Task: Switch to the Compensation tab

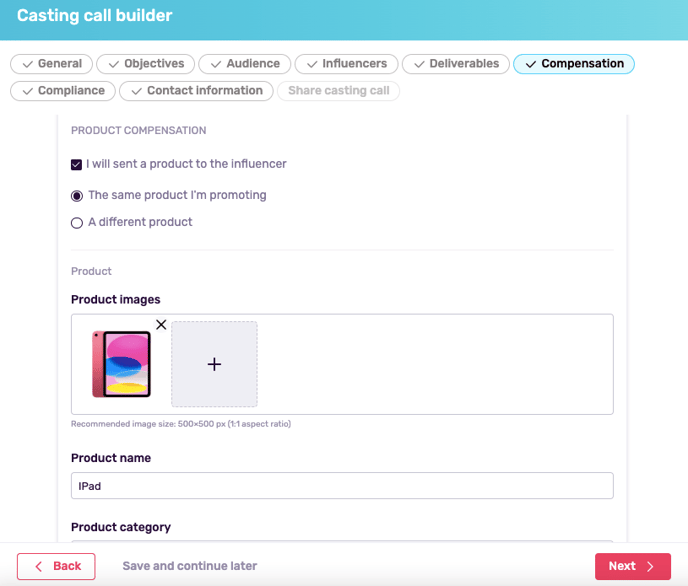Action: tap(573, 64)
